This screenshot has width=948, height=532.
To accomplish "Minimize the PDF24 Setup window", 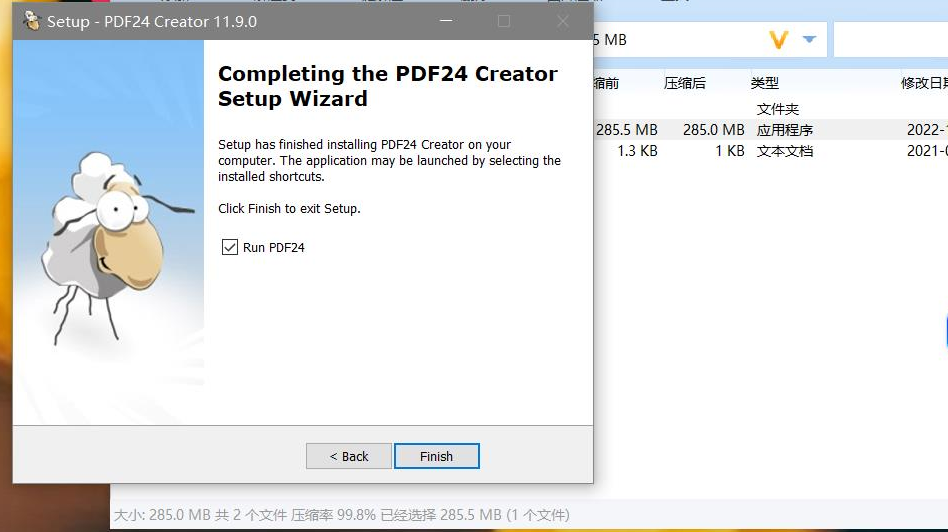I will [446, 21].
